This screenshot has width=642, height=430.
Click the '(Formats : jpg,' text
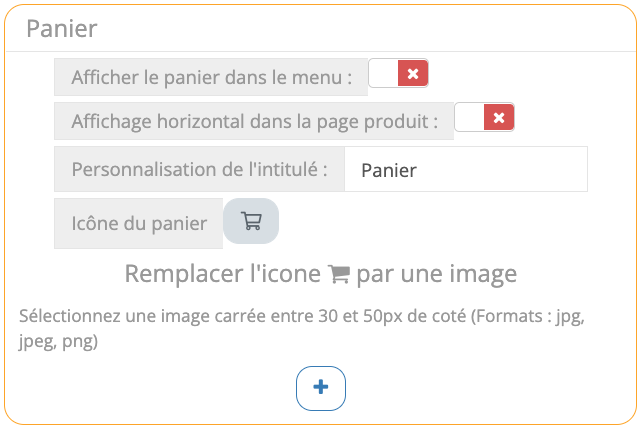tap(528, 317)
